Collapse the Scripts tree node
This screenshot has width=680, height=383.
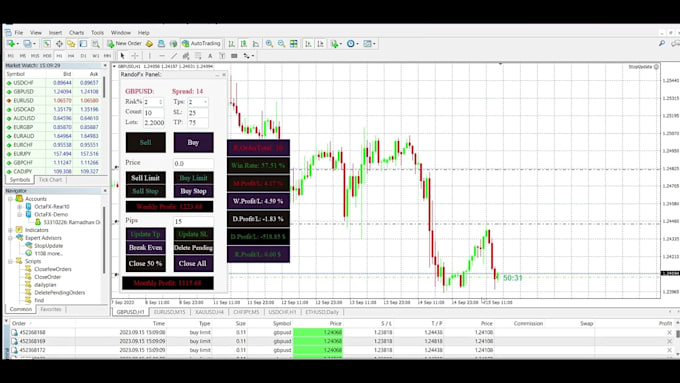tap(10, 261)
